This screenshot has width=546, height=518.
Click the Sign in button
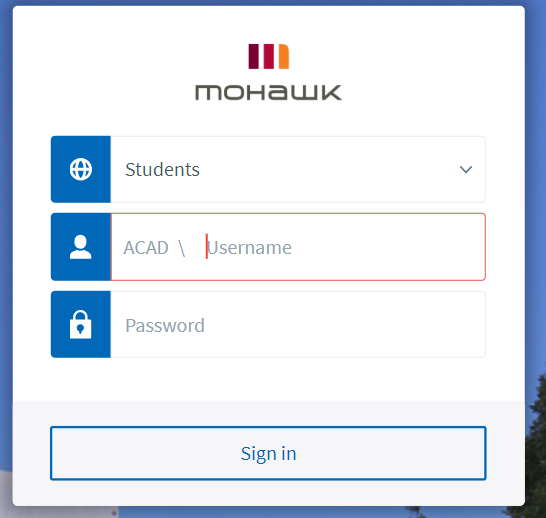(268, 453)
